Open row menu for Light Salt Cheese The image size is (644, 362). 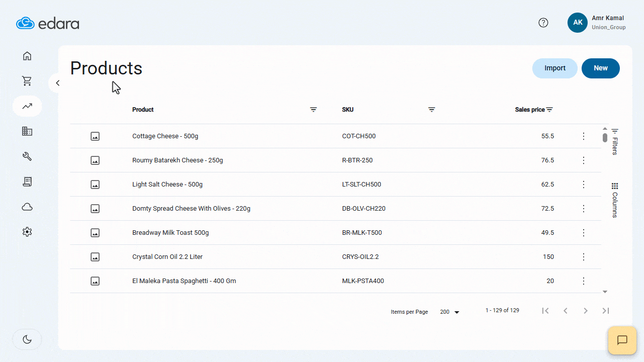click(x=584, y=185)
